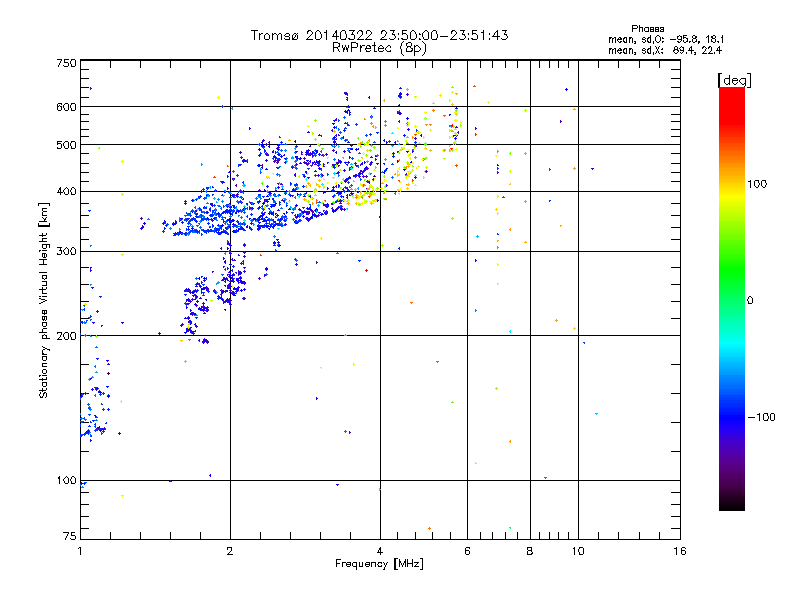Click y-axis tick label '100'
This screenshot has width=800, height=600.
tap(66, 481)
